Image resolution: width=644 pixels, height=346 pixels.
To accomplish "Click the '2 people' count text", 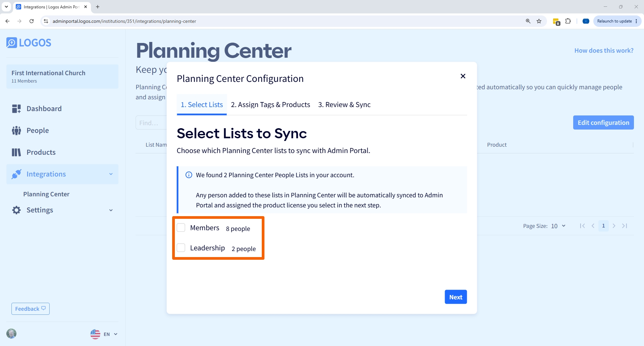I will click(x=244, y=249).
